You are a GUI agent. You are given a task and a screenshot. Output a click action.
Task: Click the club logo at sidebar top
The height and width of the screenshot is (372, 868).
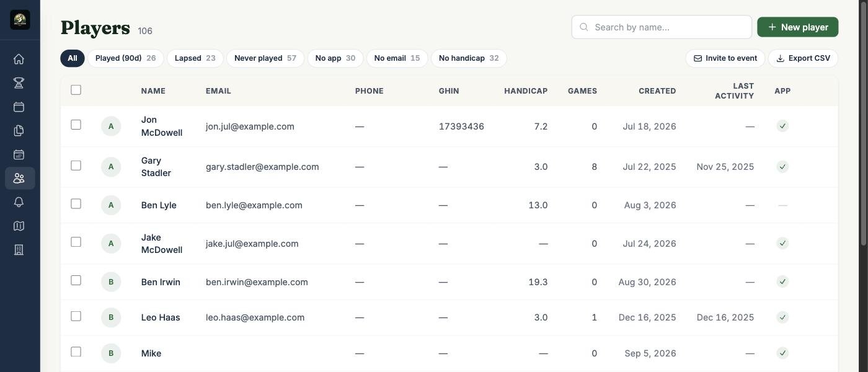[x=20, y=20]
